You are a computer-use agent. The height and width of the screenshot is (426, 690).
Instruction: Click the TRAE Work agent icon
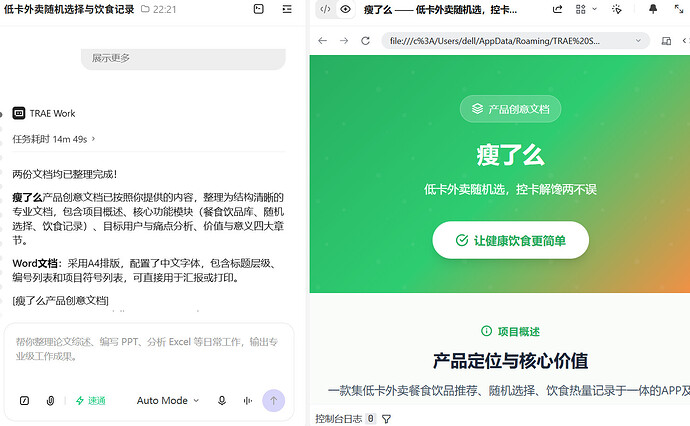pyautogui.click(x=19, y=114)
